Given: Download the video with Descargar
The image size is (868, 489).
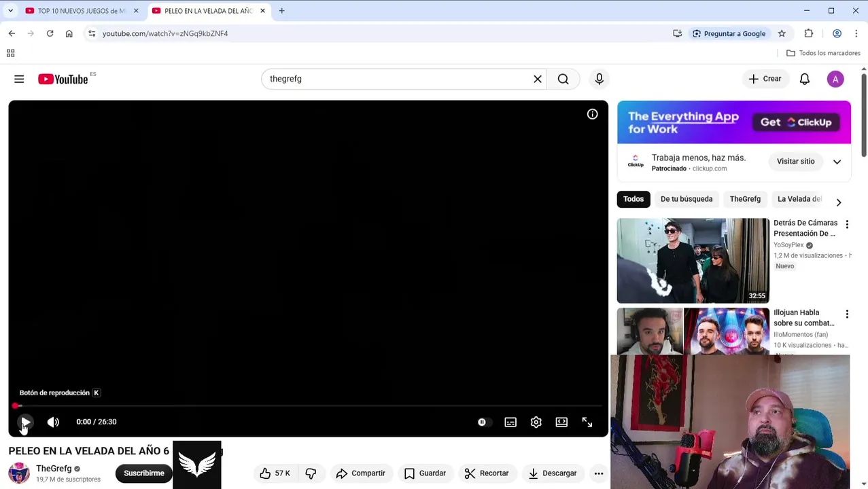Looking at the screenshot, I should pyautogui.click(x=552, y=473).
